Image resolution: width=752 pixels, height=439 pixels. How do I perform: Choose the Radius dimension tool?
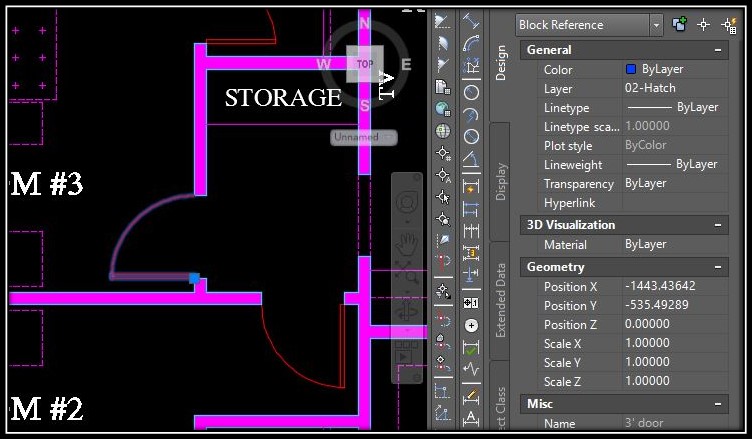click(x=471, y=92)
